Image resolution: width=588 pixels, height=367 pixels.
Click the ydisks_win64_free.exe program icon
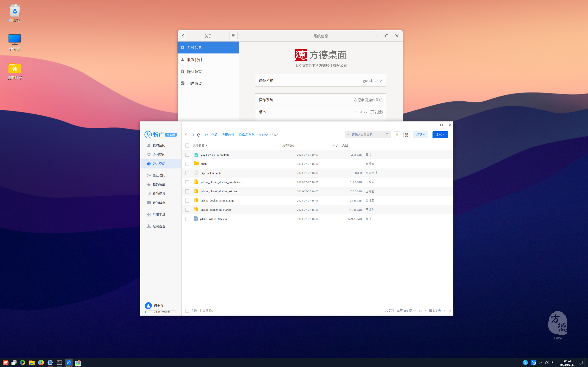pos(196,219)
